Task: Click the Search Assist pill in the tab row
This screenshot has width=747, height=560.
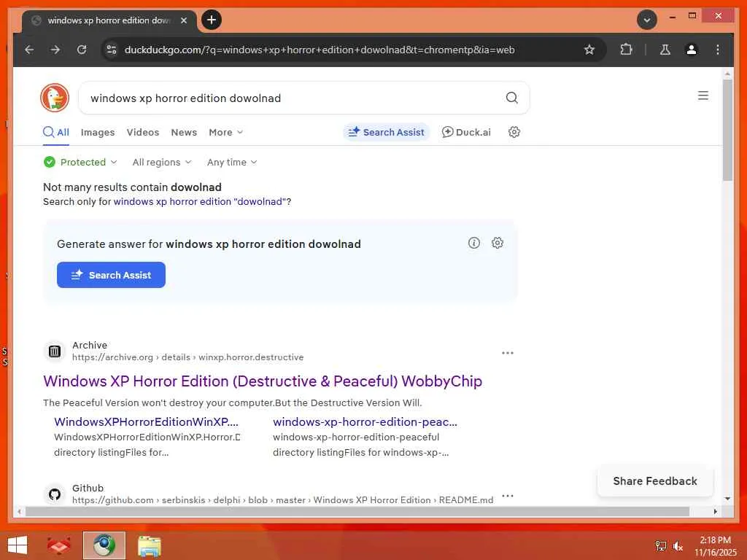Action: point(387,132)
